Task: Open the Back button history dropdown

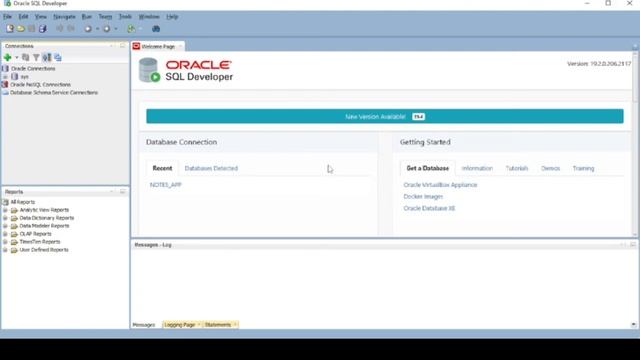Action: point(98,29)
